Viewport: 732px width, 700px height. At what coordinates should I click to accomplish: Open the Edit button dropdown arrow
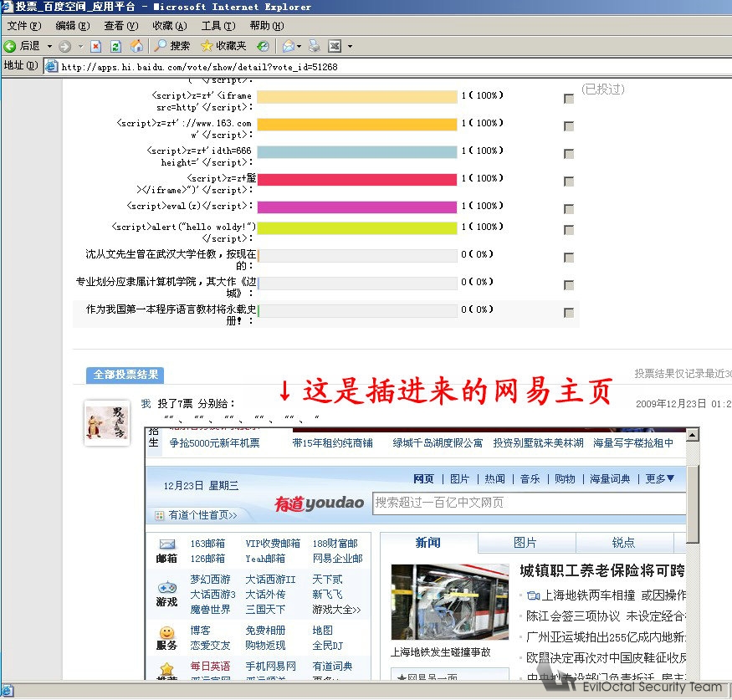(350, 46)
